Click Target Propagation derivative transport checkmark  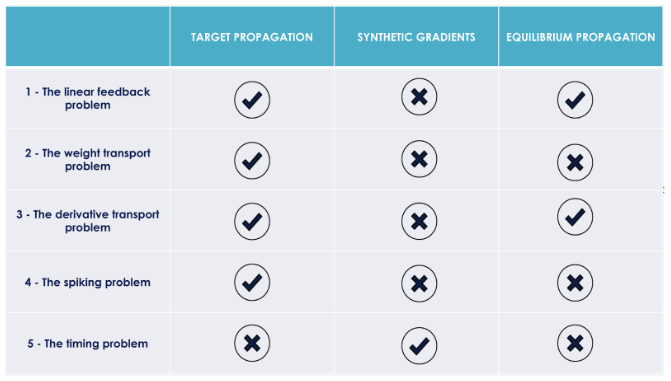252,221
